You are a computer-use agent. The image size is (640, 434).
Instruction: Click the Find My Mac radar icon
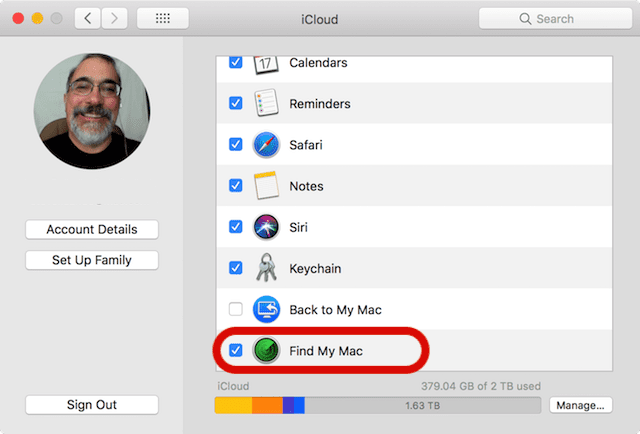pos(266,351)
